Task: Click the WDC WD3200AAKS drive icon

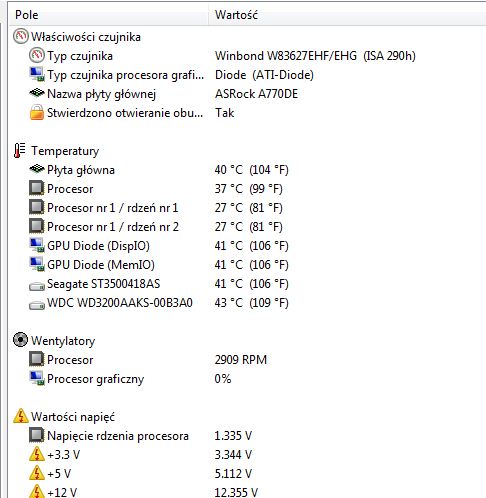Action: pos(37,305)
